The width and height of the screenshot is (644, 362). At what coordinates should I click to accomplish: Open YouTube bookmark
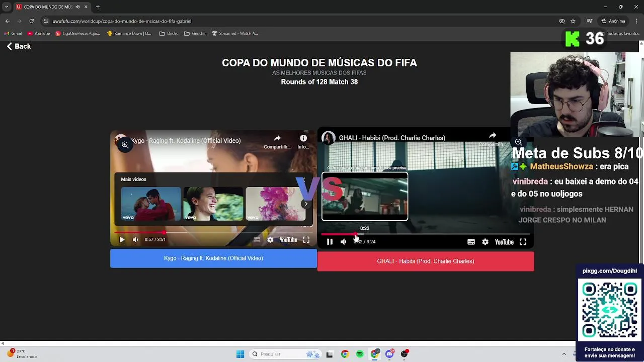point(39,34)
